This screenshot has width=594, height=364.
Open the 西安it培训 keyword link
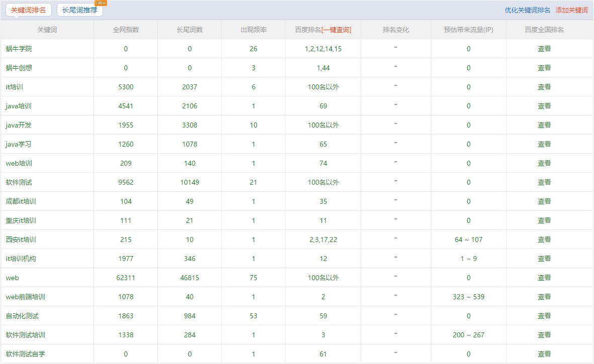[21, 239]
